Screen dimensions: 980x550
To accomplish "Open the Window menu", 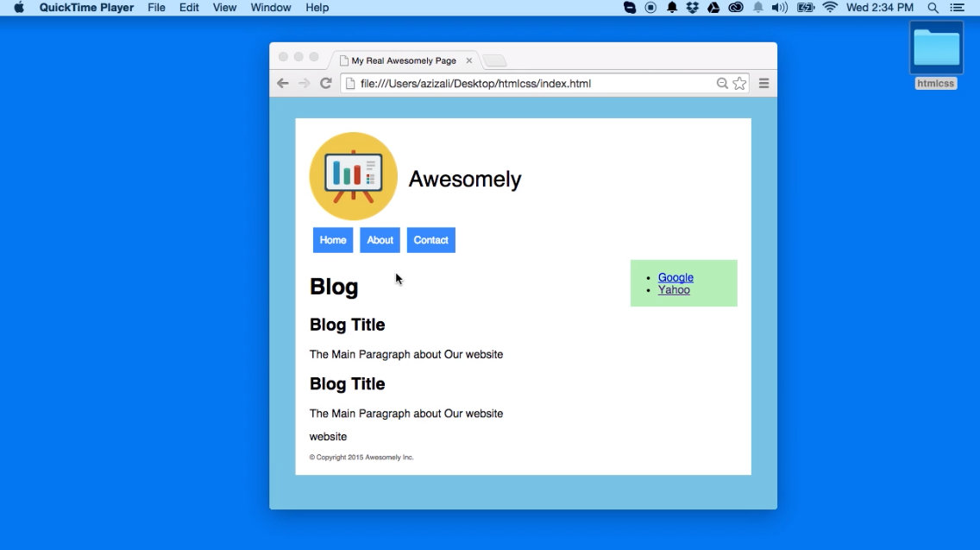I will (270, 8).
